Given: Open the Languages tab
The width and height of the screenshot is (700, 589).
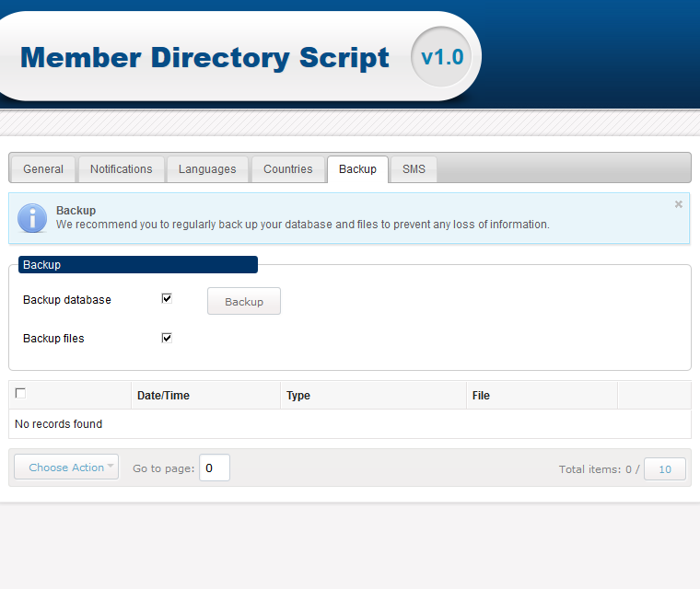Looking at the screenshot, I should (x=207, y=169).
